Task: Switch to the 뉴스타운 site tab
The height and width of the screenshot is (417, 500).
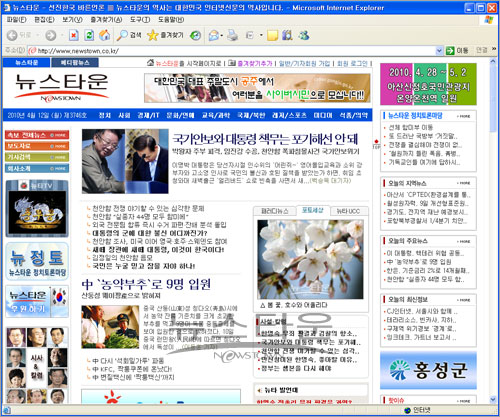Action: [x=26, y=63]
